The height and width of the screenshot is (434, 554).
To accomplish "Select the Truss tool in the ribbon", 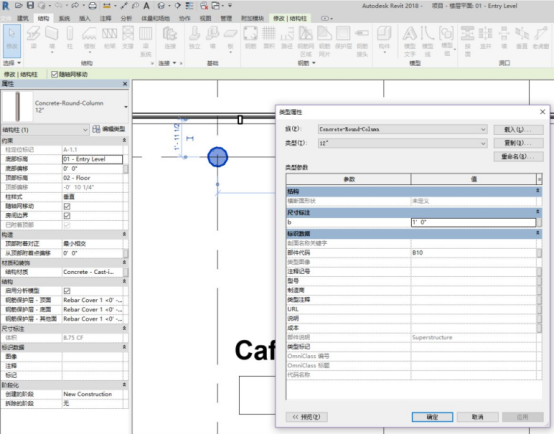I will (110, 37).
